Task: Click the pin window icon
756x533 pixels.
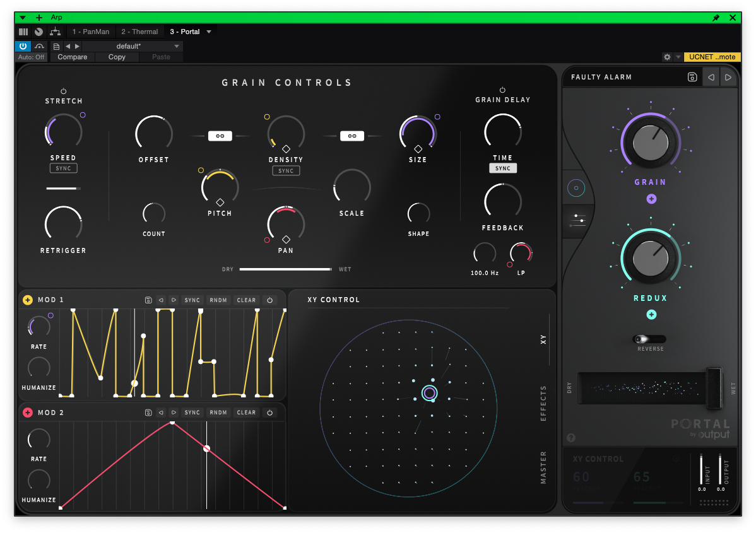Action: [716, 18]
